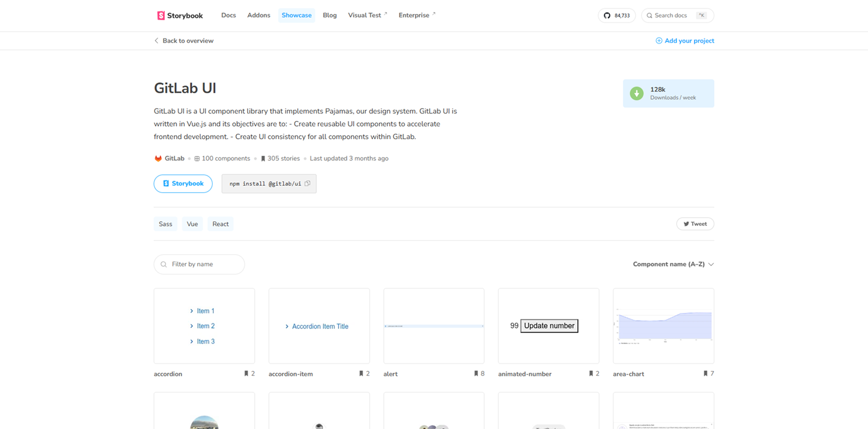Focus the Search docs field

tap(678, 16)
